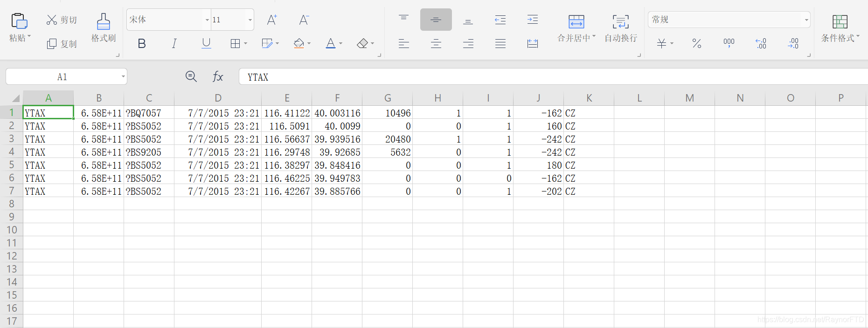The image size is (868, 328).
Task: Toggle middle vertical alignment
Action: [436, 20]
